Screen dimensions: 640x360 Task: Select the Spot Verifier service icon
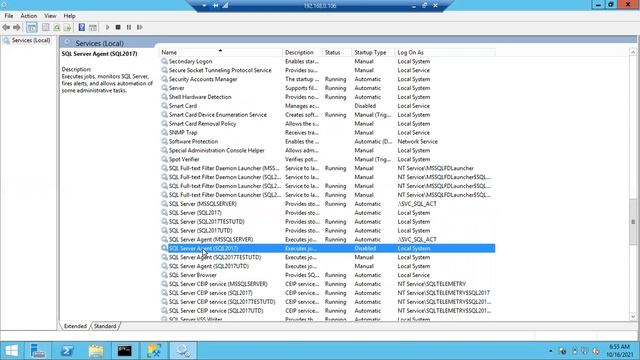click(164, 159)
